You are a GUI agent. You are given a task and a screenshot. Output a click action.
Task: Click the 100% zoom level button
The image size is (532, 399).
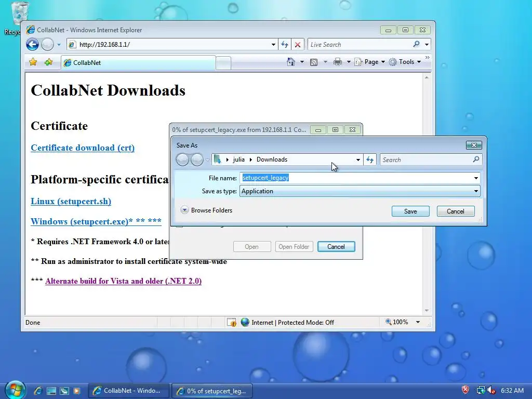click(396, 322)
